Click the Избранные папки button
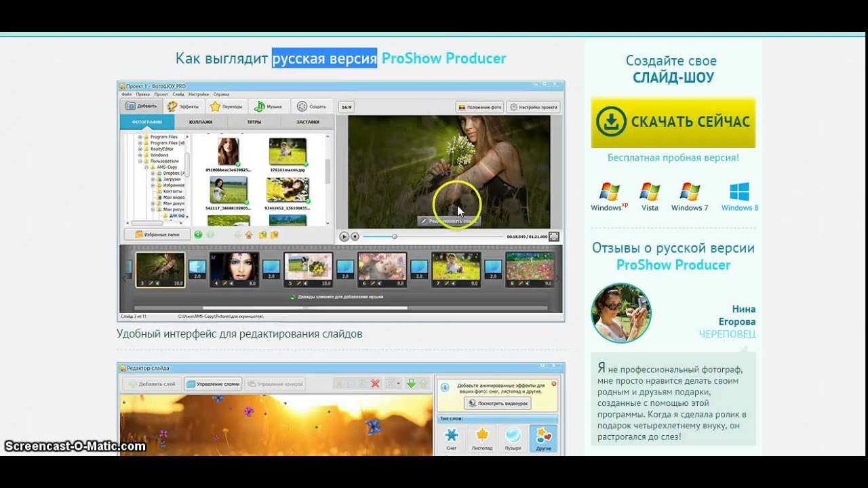The height and width of the screenshot is (488, 868). coord(157,235)
